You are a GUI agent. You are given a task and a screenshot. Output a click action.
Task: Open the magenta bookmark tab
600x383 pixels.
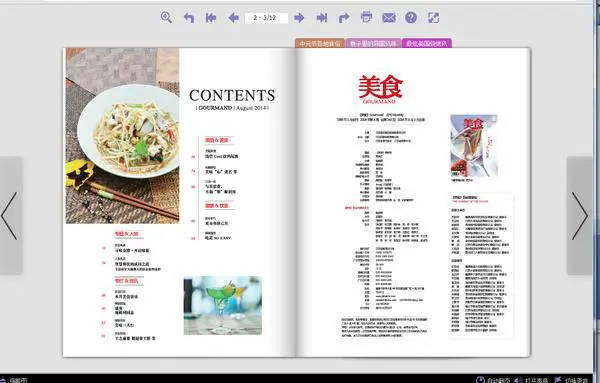[x=427, y=43]
